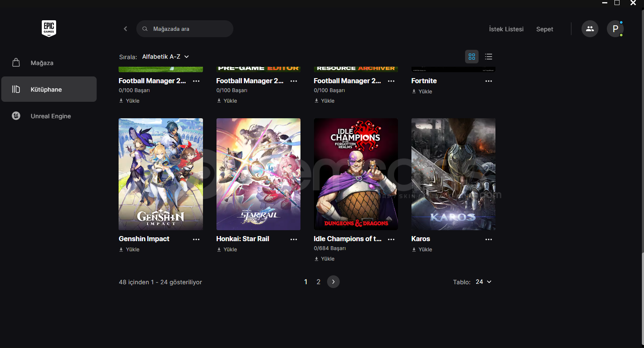Click '48 içinden 1 - 24 gösteriliyor' text

pos(160,282)
